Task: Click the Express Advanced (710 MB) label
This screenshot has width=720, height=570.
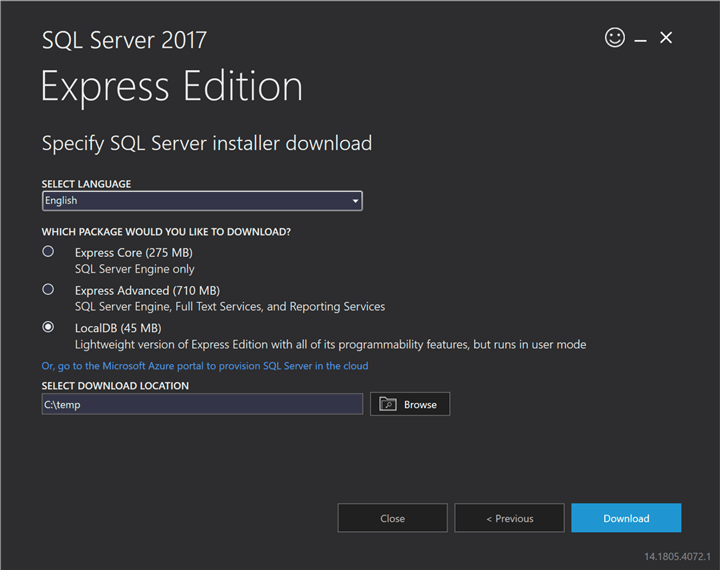Action: point(147,291)
